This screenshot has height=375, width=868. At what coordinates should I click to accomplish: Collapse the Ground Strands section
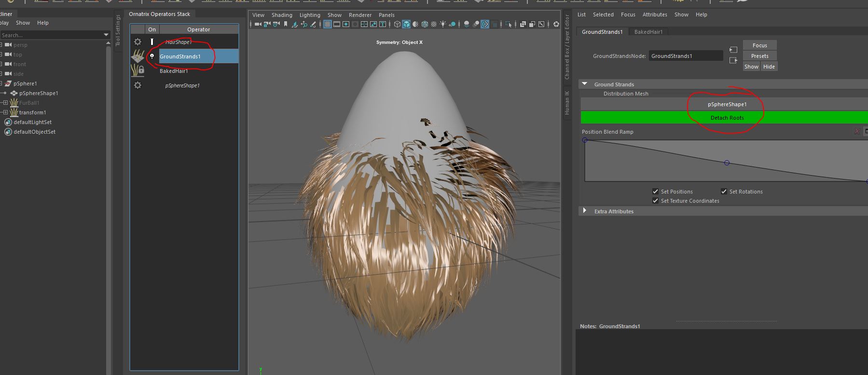[585, 84]
